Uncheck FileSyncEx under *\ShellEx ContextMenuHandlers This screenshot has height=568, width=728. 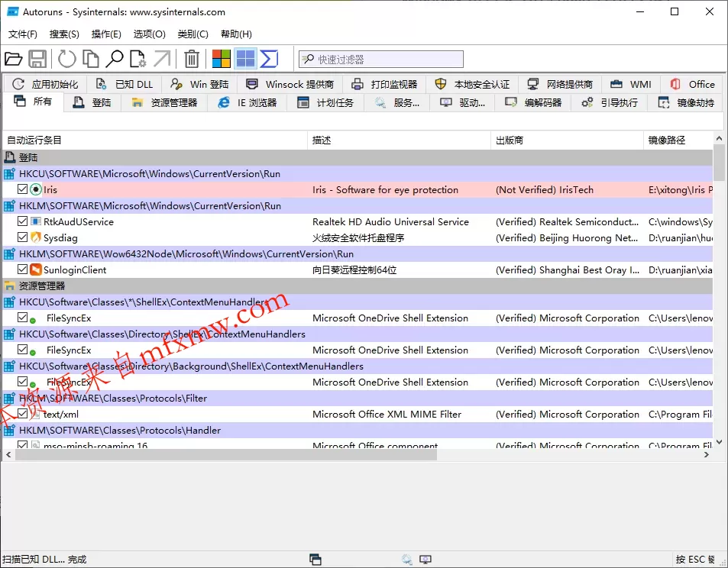(22, 318)
